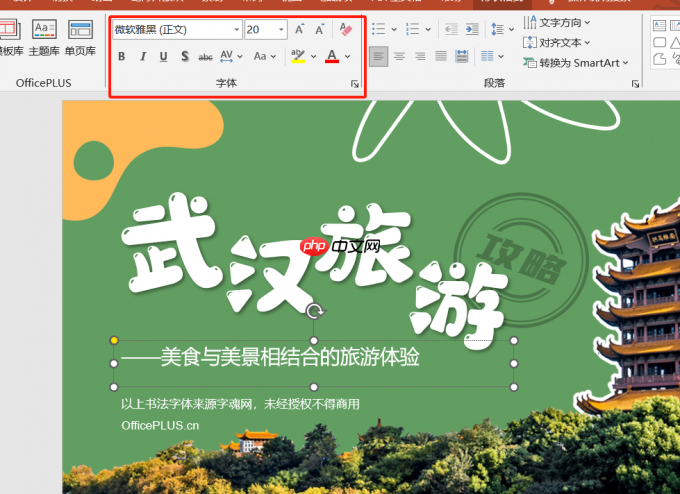Click the text OfficePLUS.cn on slide
The image size is (680, 494).
(160, 425)
